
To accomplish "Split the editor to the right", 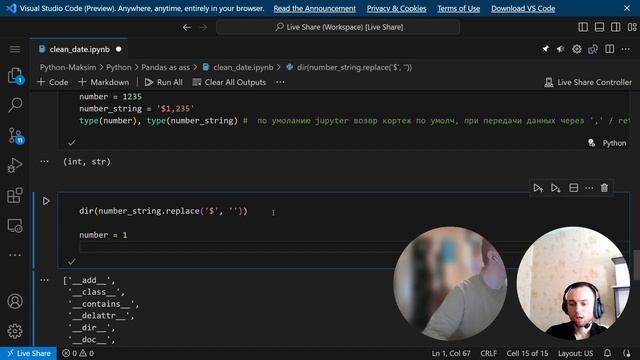I will pos(609,49).
